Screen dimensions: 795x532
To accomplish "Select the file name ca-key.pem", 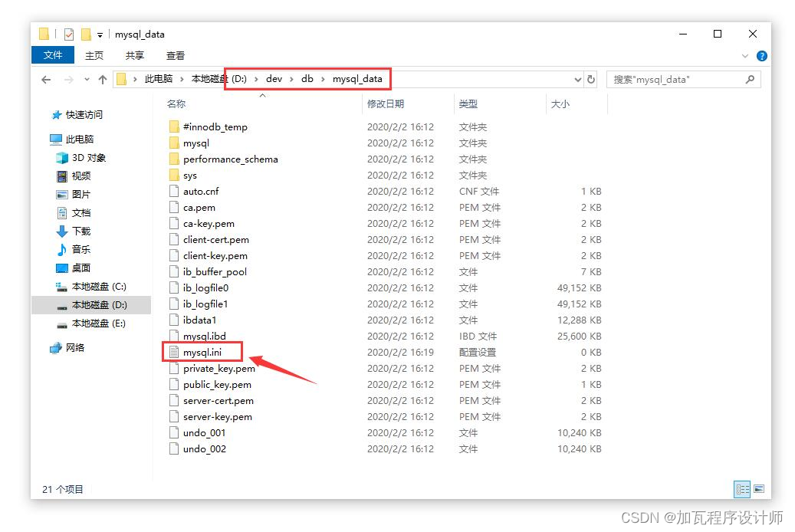I will [209, 224].
